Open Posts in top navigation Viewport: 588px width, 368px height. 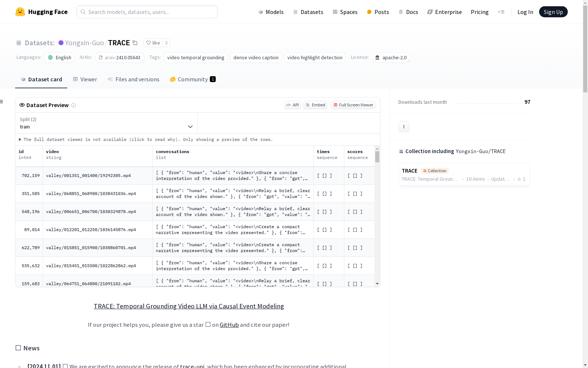pos(378,12)
